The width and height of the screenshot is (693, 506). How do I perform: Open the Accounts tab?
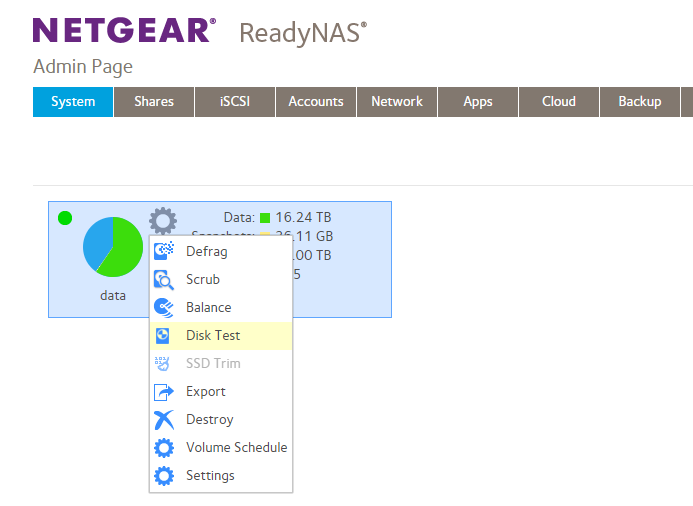point(316,102)
